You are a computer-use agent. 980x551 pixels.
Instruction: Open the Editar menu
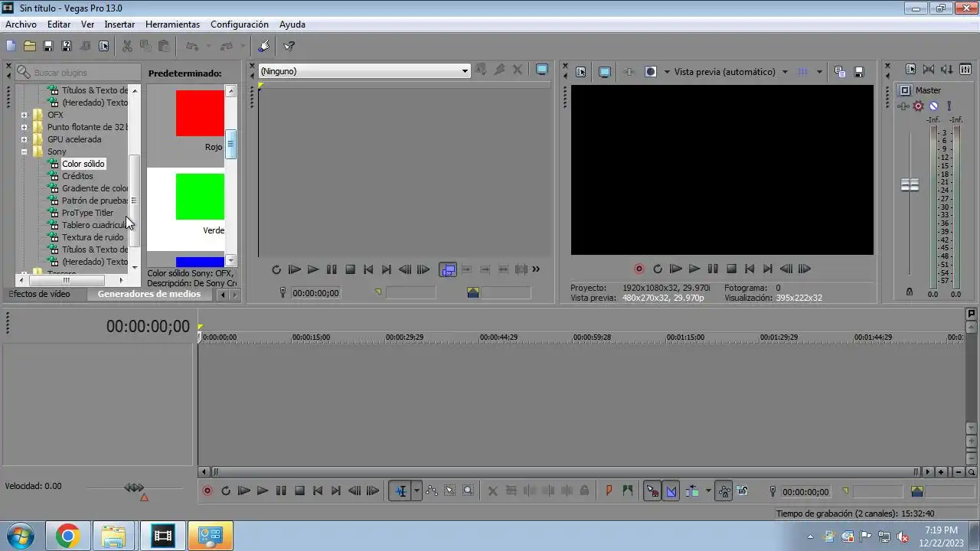point(59,24)
